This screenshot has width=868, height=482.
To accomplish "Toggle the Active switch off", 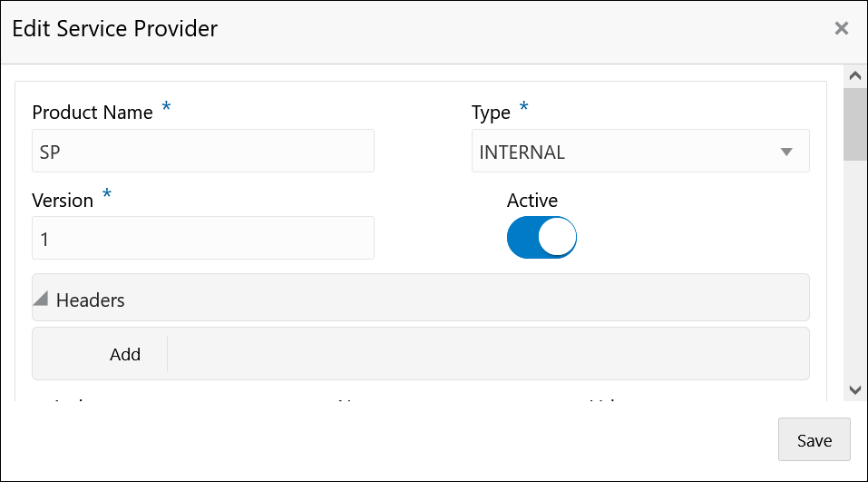I will click(541, 237).
